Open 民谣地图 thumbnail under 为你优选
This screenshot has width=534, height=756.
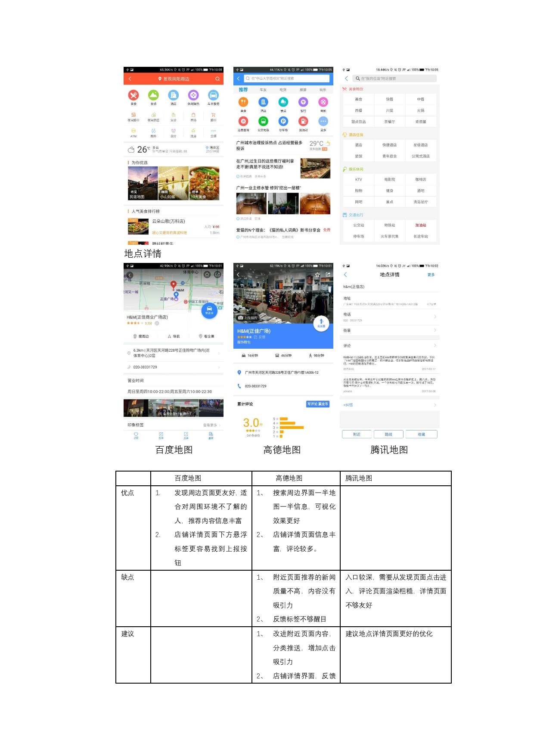[143, 183]
